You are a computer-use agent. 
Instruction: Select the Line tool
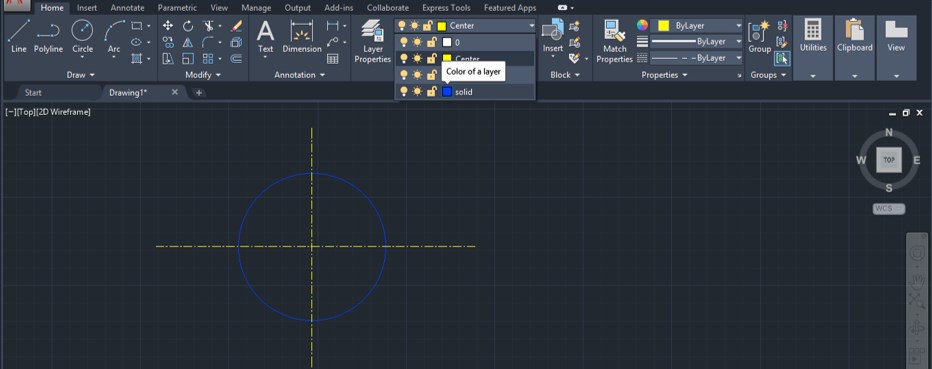18,36
